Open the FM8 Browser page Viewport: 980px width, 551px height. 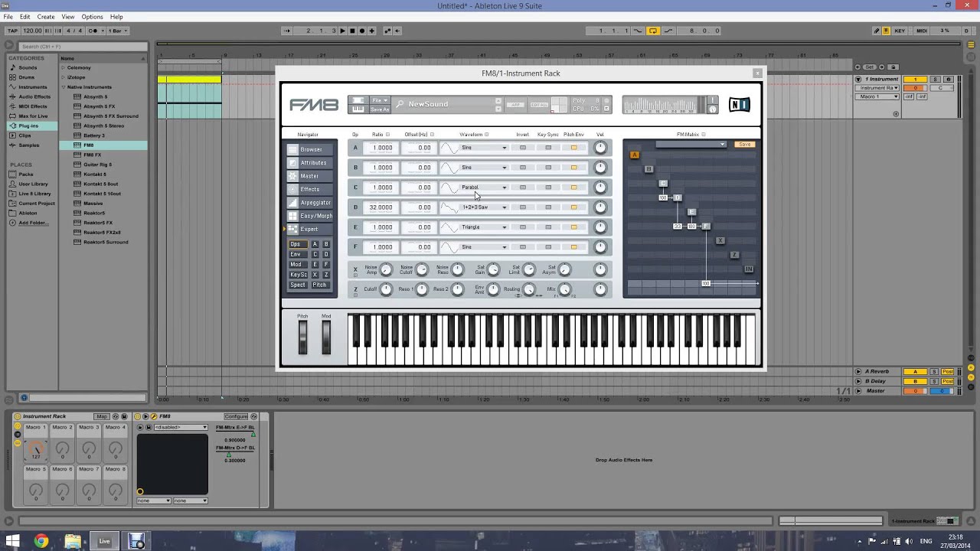click(309, 149)
